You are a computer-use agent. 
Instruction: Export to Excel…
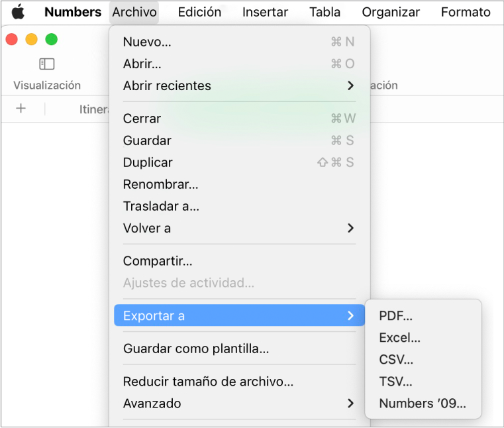pyautogui.click(x=423, y=337)
